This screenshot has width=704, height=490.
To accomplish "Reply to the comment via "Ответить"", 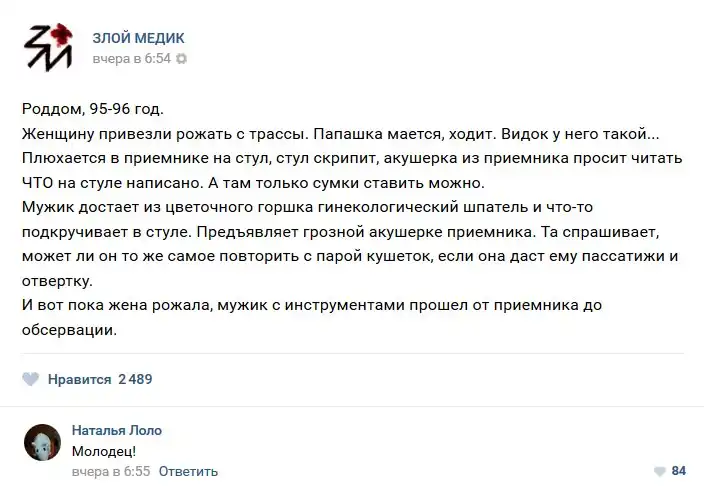I will click(188, 471).
